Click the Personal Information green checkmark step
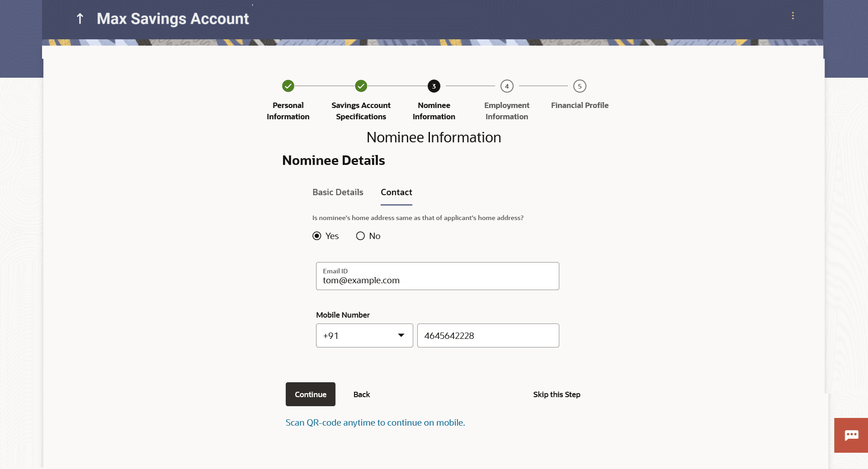This screenshot has width=868, height=469. click(x=288, y=86)
